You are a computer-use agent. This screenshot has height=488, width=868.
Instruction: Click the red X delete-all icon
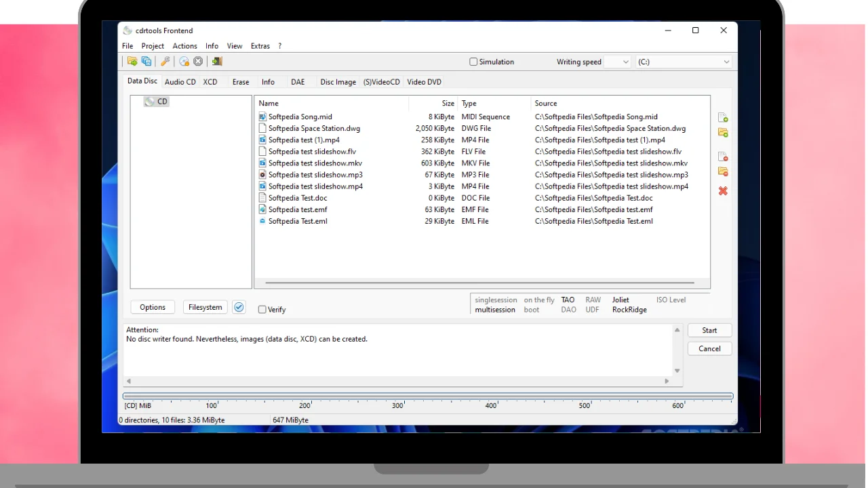click(x=723, y=191)
